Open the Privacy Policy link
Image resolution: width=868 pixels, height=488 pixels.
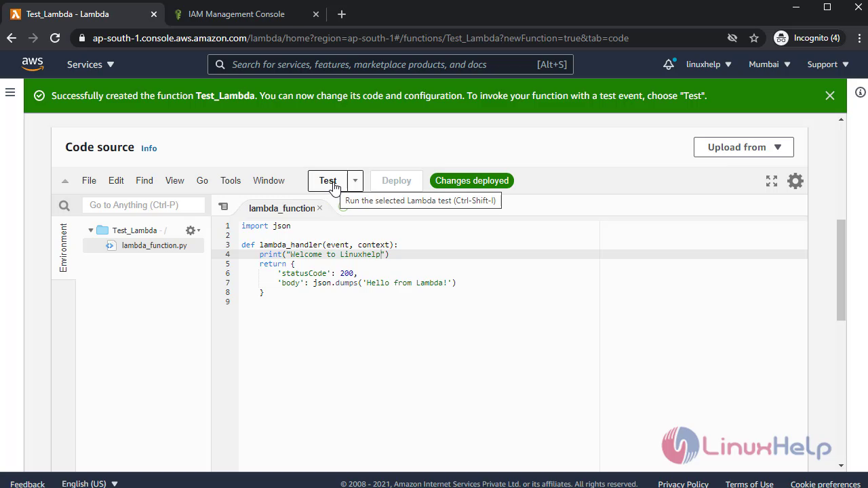tap(683, 484)
